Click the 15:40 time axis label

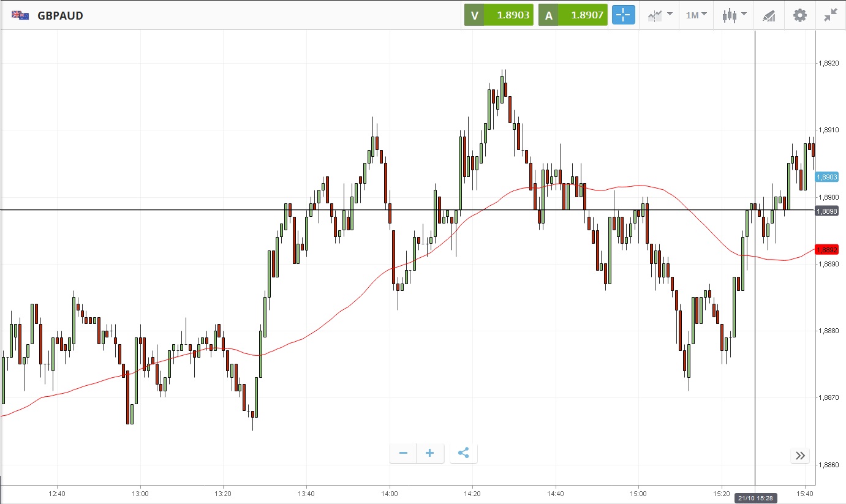tap(805, 494)
